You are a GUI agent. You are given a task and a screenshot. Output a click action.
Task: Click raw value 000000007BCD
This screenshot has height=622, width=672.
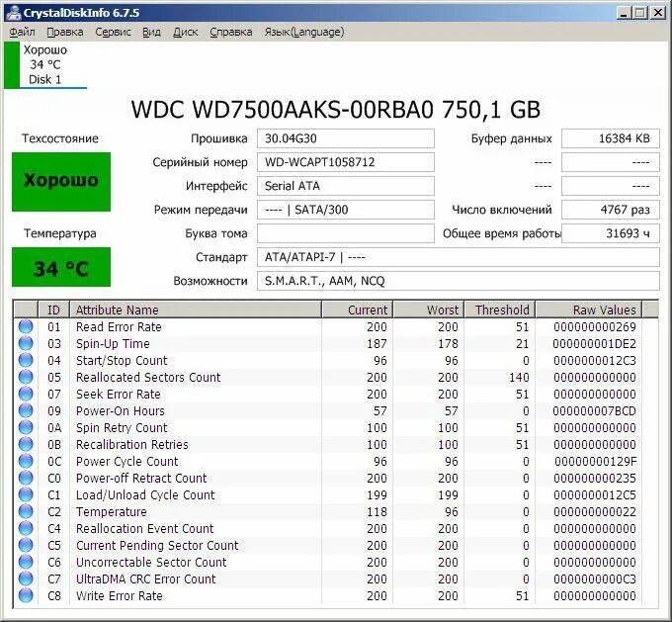594,411
